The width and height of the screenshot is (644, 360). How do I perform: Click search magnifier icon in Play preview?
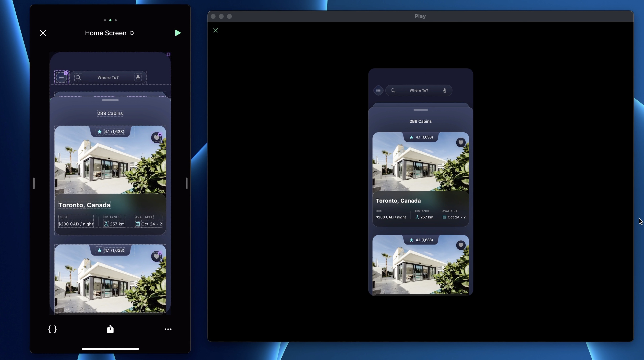pyautogui.click(x=393, y=91)
